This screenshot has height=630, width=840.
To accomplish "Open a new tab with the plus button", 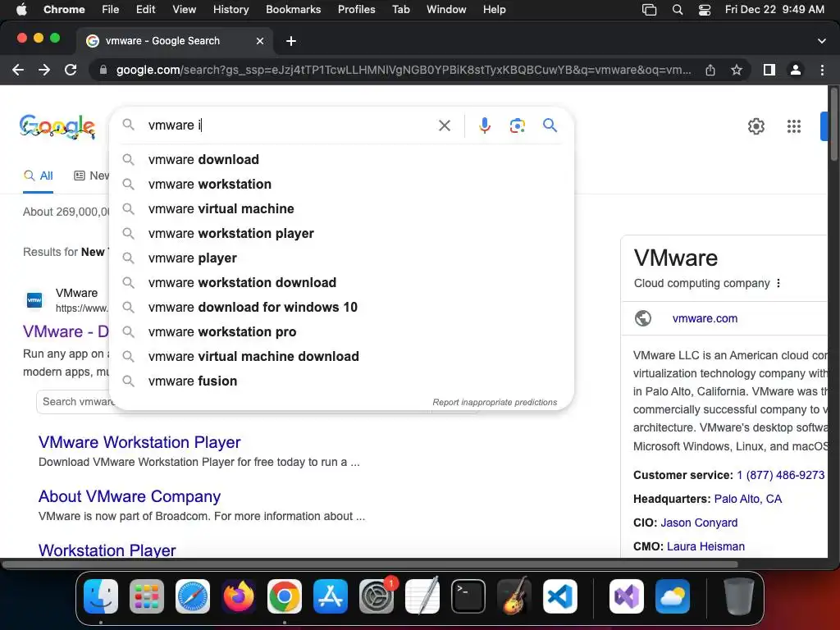I will click(291, 41).
